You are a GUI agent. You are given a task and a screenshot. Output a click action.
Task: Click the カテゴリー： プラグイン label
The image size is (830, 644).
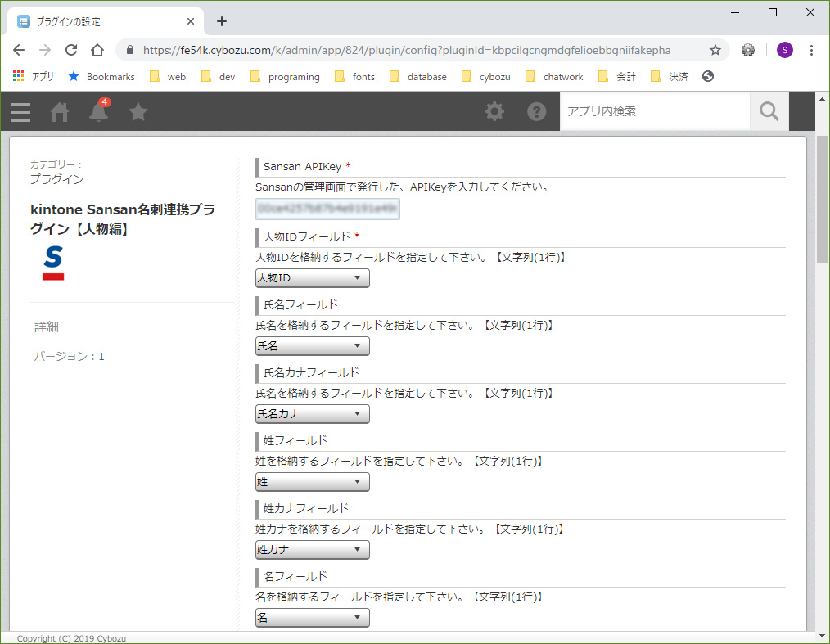(x=56, y=173)
